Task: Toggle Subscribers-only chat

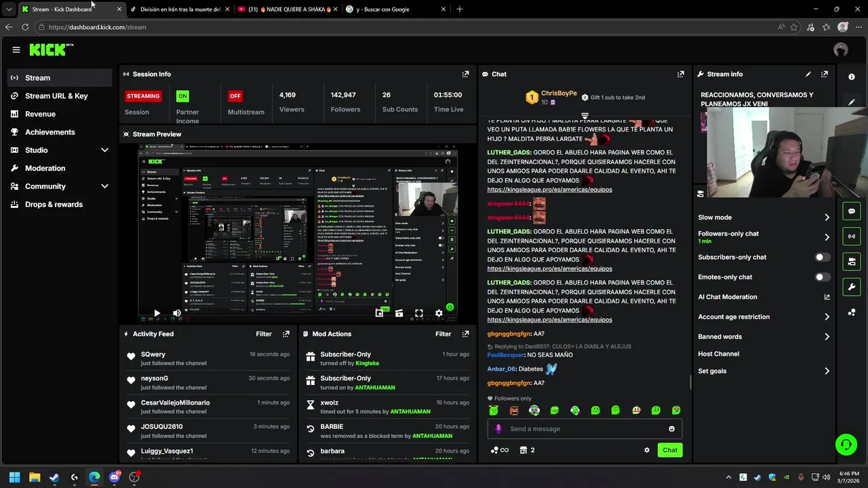Action: [x=822, y=258]
